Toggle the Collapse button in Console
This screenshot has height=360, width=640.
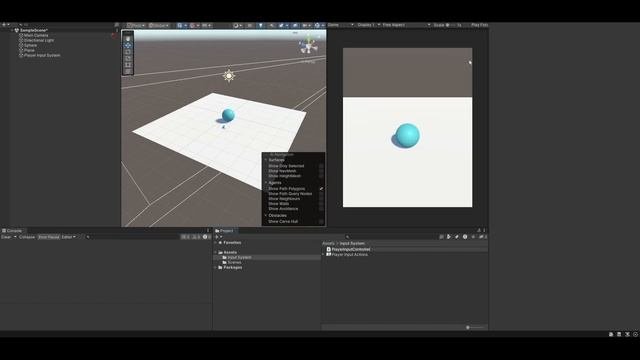point(27,237)
